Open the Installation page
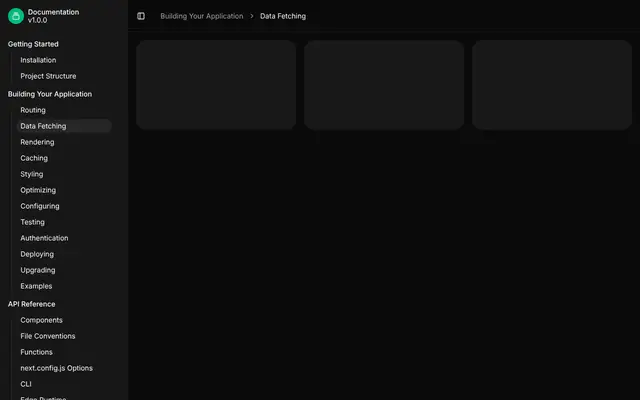This screenshot has height=400, width=640. point(38,60)
